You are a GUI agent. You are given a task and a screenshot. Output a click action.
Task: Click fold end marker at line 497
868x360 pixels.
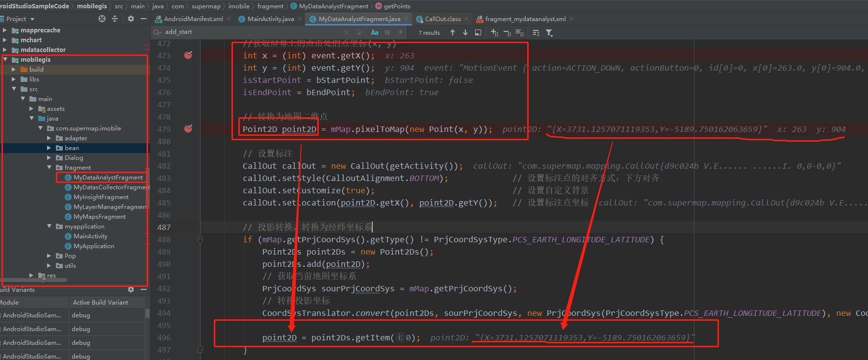200,349
